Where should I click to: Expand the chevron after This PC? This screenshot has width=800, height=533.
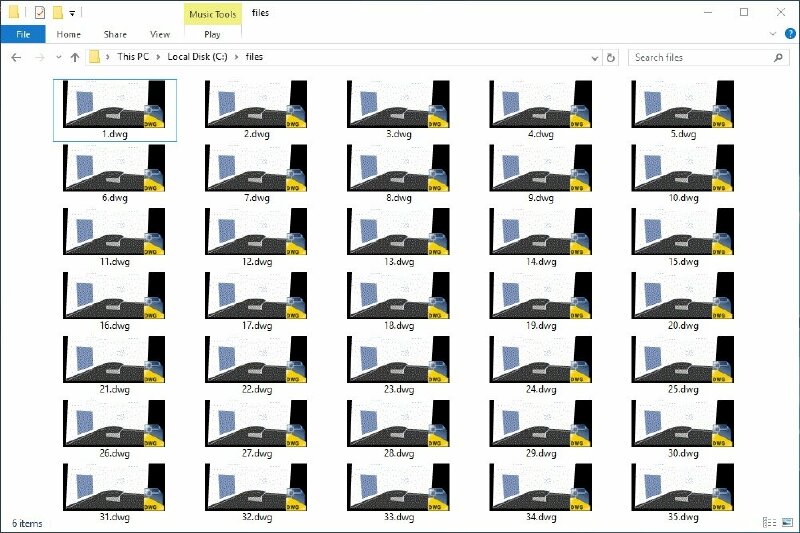pyautogui.click(x=158, y=57)
